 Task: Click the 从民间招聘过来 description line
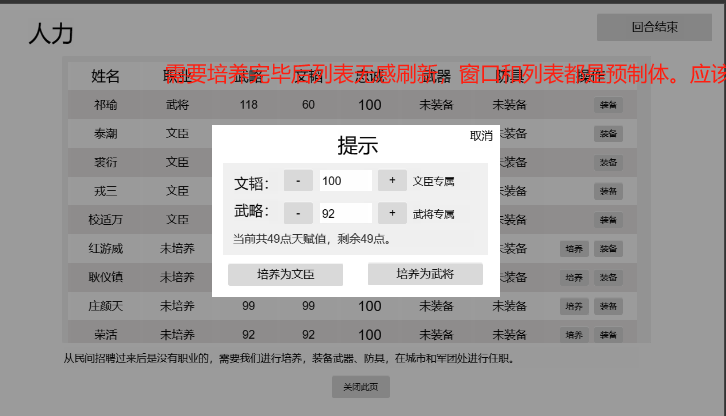tap(289, 359)
